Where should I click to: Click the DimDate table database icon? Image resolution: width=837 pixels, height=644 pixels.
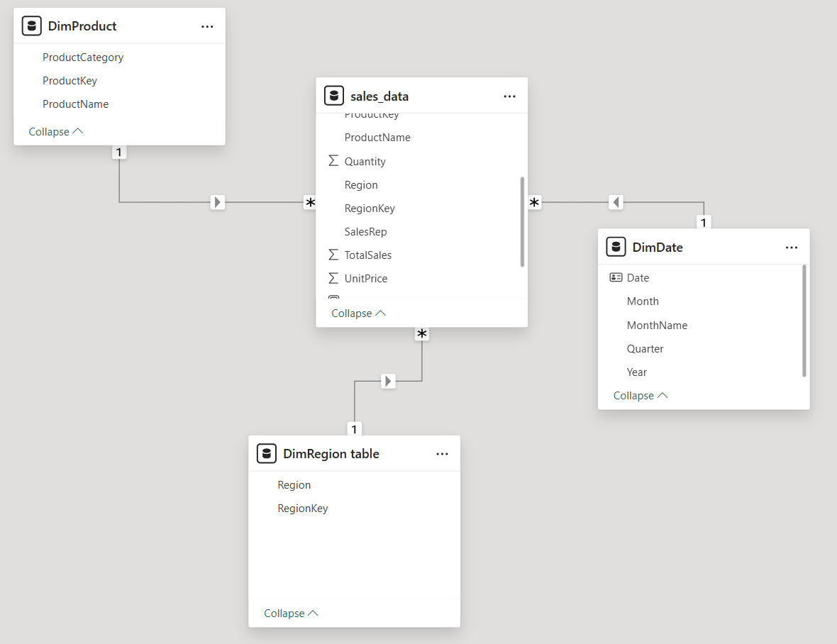[x=616, y=247]
